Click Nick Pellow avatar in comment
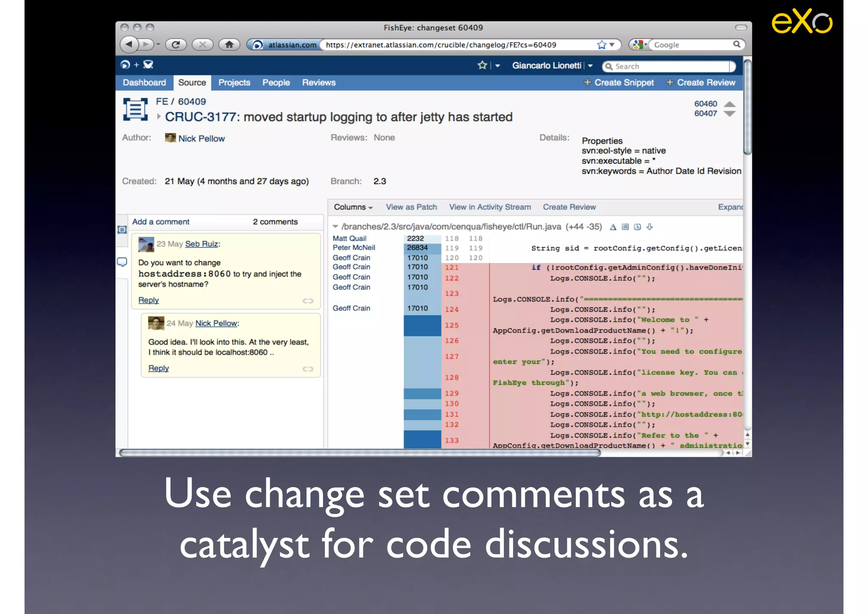868x614 pixels. point(156,323)
